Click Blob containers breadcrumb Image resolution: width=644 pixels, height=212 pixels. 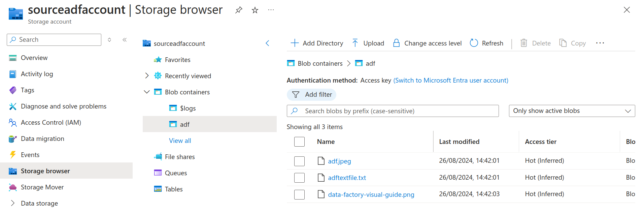(x=320, y=63)
